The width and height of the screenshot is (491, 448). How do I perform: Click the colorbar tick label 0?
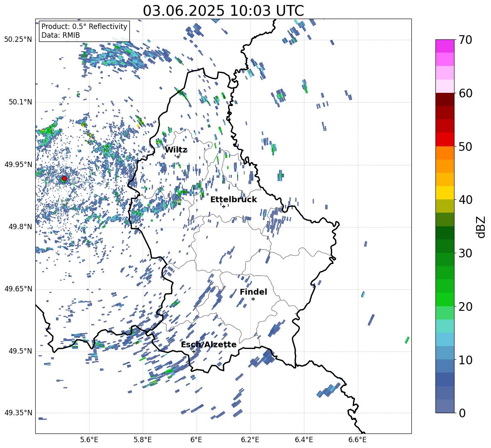(462, 413)
